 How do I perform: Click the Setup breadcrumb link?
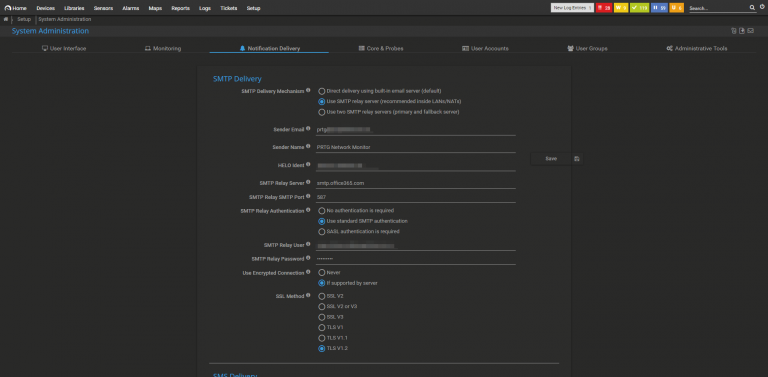(x=24, y=19)
